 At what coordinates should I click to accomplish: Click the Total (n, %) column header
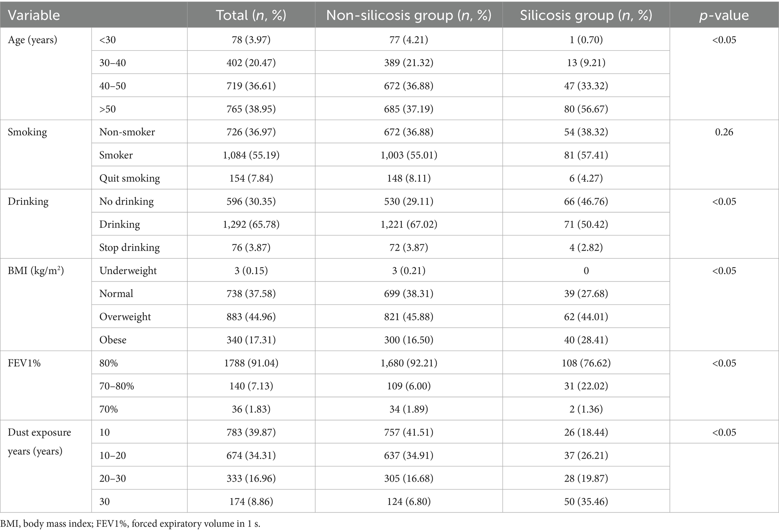pyautogui.click(x=251, y=15)
